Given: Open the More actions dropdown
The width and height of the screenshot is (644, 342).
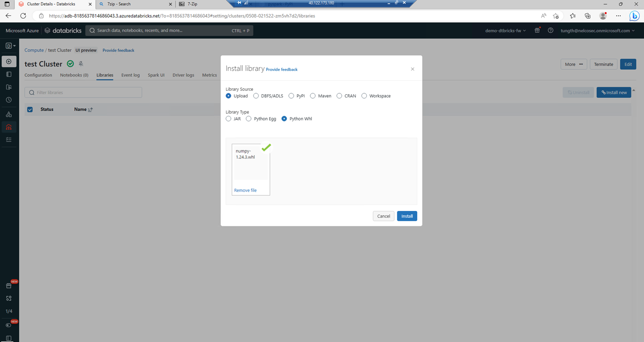Looking at the screenshot, I should [574, 64].
